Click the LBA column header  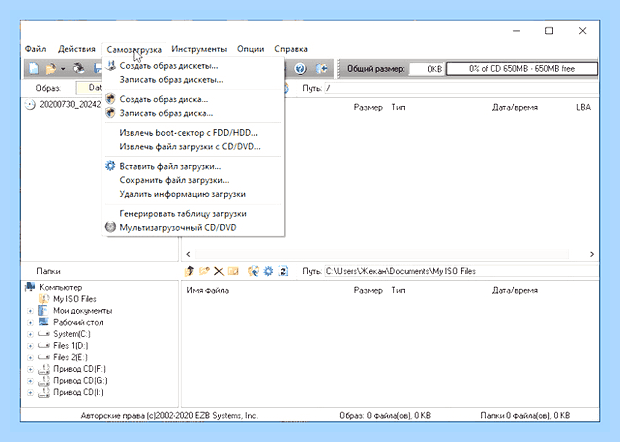pyautogui.click(x=584, y=107)
